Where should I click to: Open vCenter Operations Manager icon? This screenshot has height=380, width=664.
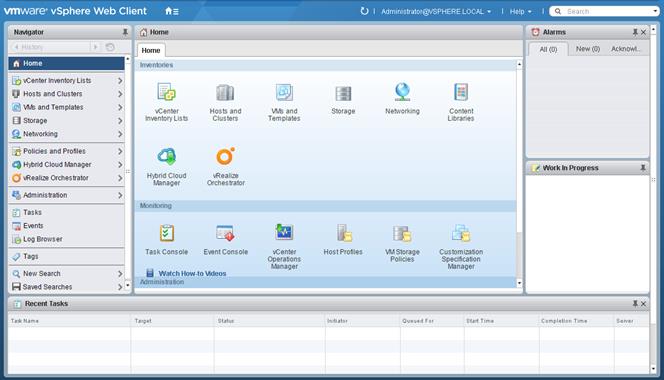pos(284,232)
